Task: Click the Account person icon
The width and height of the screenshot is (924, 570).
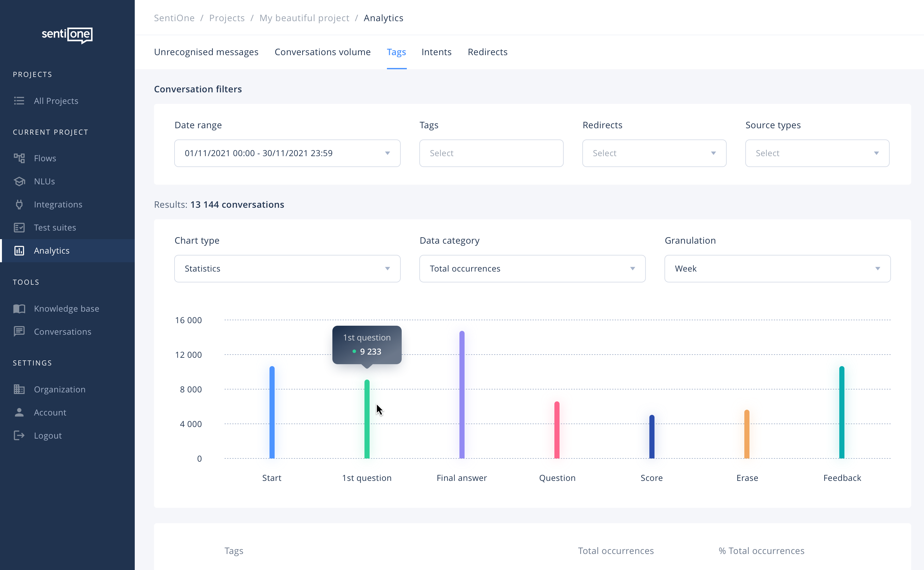Action: coord(20,412)
